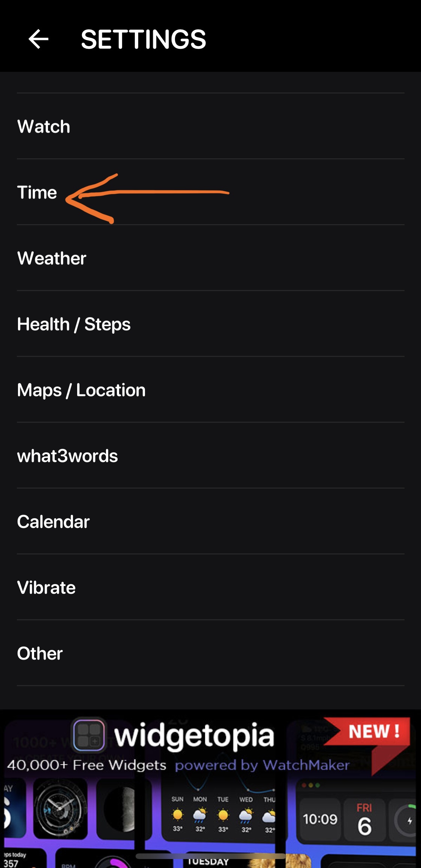The height and width of the screenshot is (868, 421).
Task: Tap the 10:09 clock widget
Action: point(320,819)
